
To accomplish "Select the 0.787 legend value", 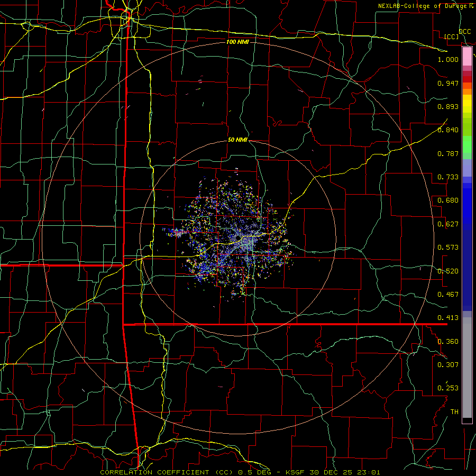I will coord(448,153).
